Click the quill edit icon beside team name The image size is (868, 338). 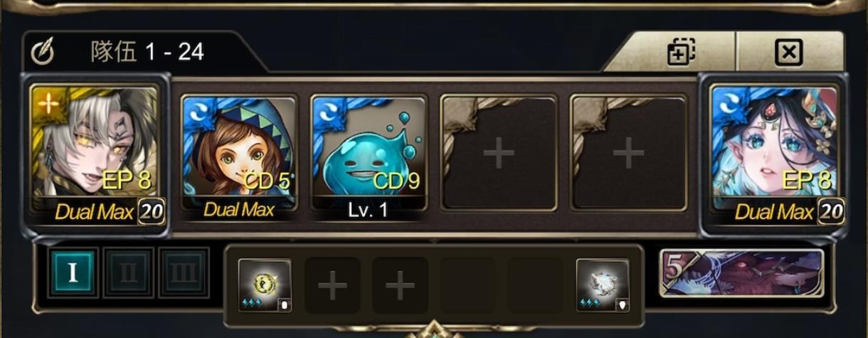tap(43, 52)
